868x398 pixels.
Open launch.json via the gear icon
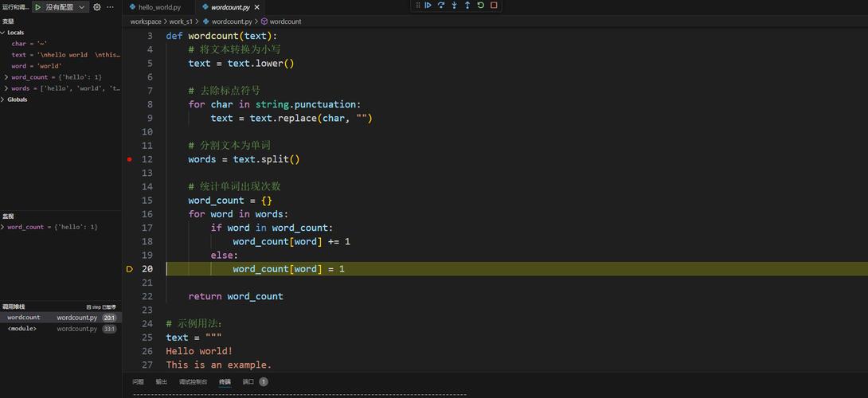[x=97, y=7]
